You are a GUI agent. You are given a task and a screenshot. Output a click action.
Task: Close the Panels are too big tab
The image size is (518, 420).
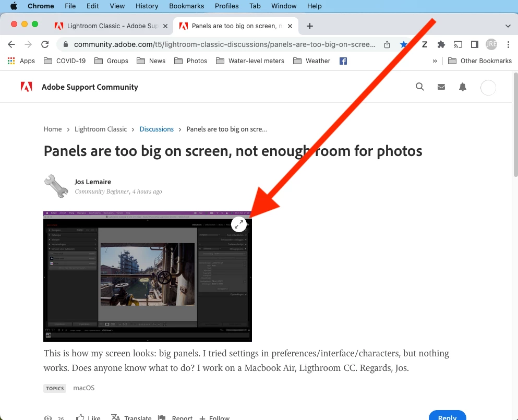[x=290, y=26]
